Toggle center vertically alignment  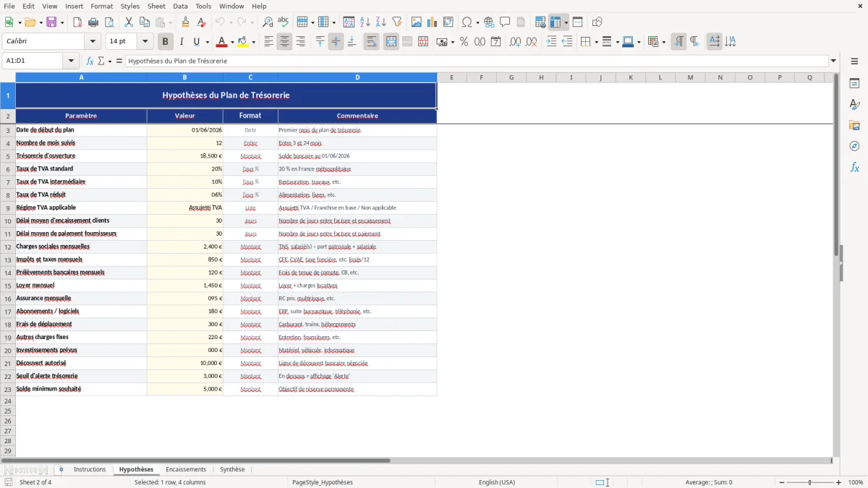click(336, 42)
